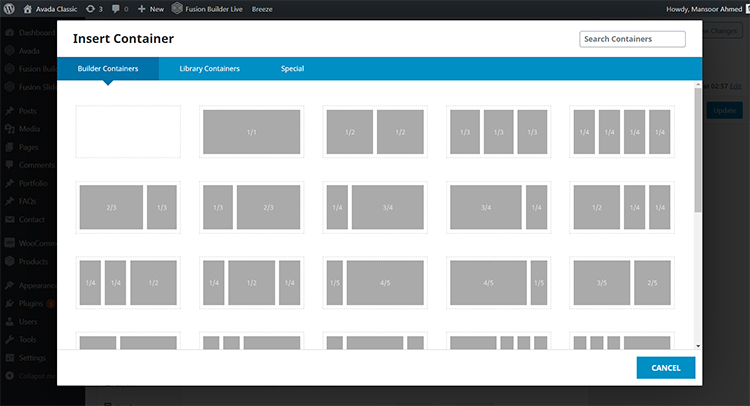Click Collapse menu in the admin sidebar
Screen dimensions: 750x406
pyautogui.click(x=31, y=376)
